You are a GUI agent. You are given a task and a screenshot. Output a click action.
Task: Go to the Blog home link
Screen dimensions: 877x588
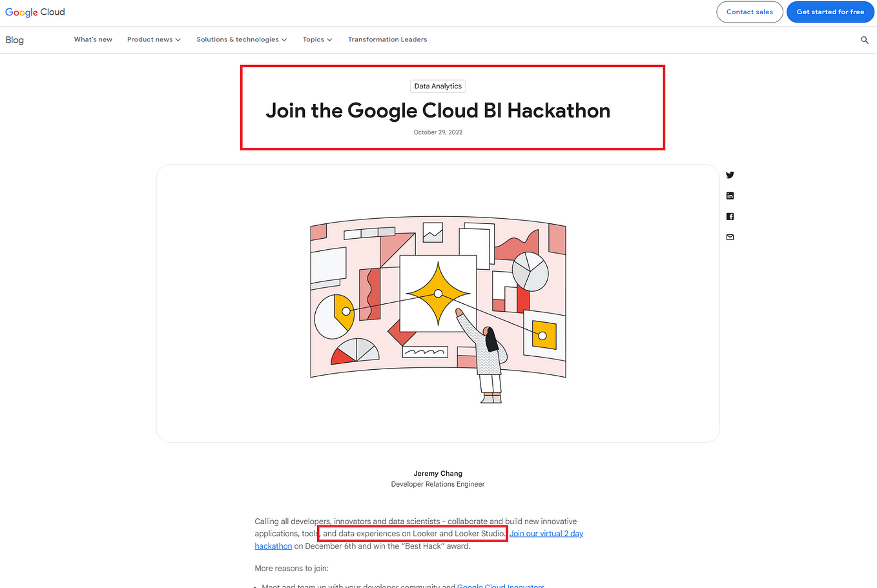coord(15,40)
